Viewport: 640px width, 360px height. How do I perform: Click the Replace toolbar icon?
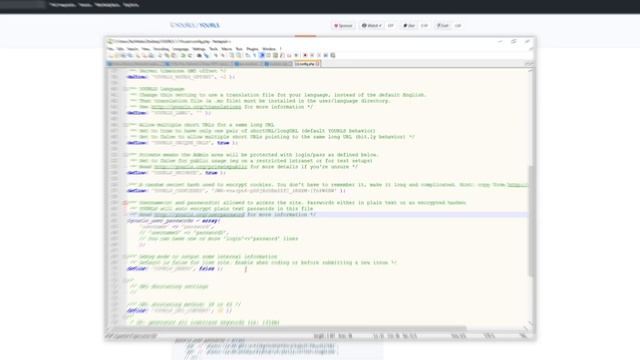click(207, 55)
